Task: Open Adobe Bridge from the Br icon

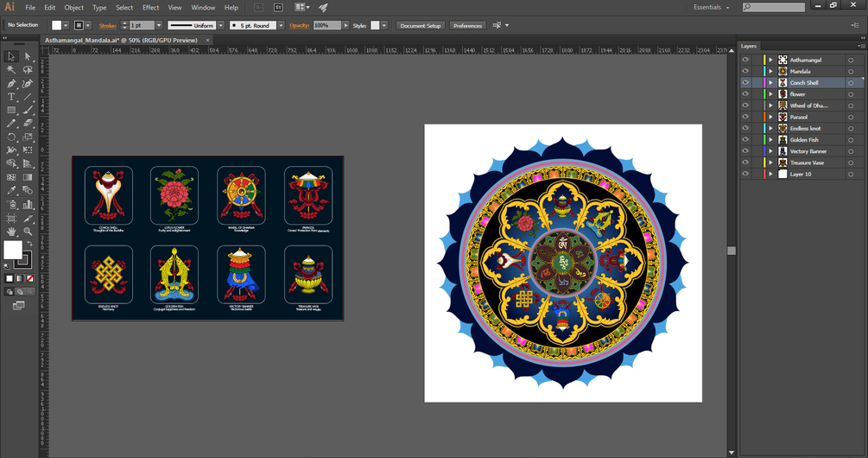Action: point(258,7)
